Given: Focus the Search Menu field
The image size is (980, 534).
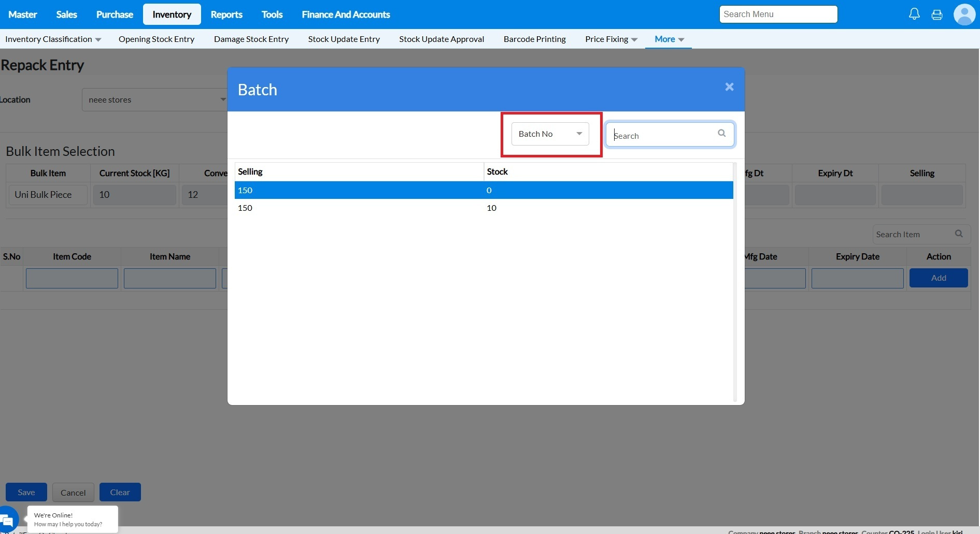Looking at the screenshot, I should coord(778,14).
